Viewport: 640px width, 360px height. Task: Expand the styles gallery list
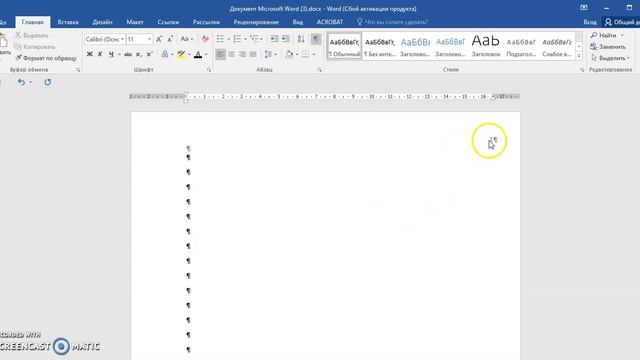point(579,56)
